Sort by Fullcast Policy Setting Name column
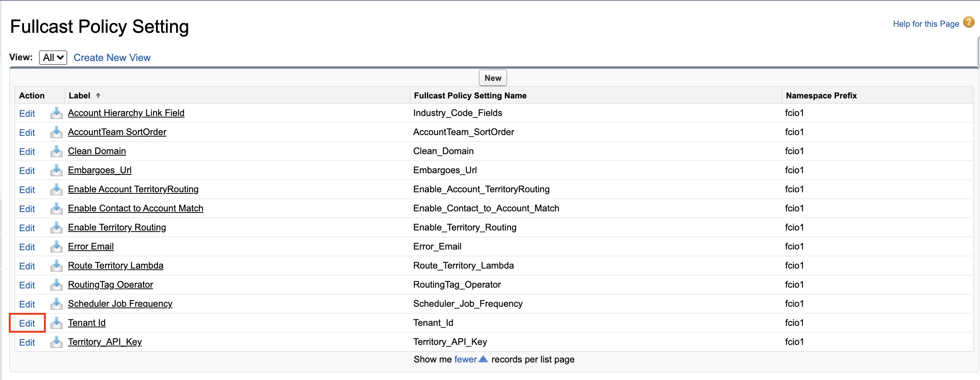980x380 pixels. (470, 96)
